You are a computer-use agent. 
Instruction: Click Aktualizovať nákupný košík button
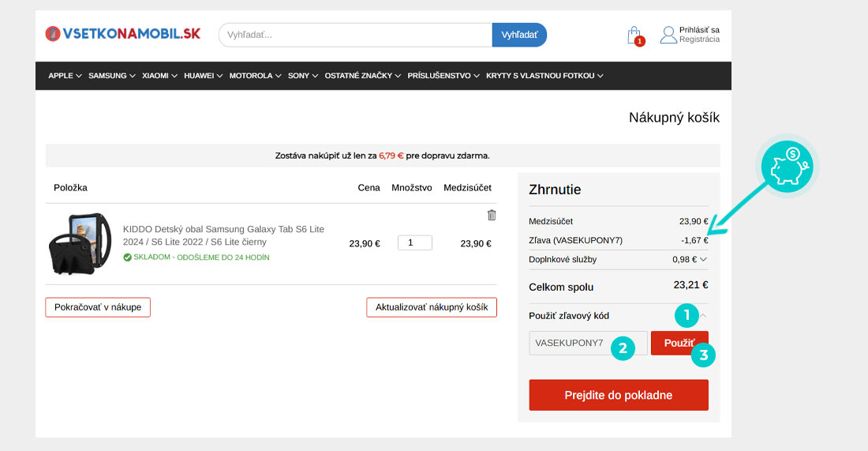point(432,307)
